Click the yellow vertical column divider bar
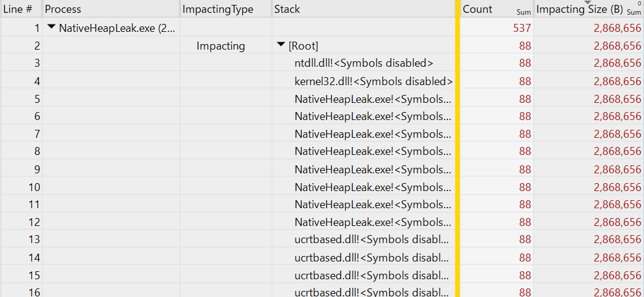The width and height of the screenshot is (644, 297). tap(457, 148)
